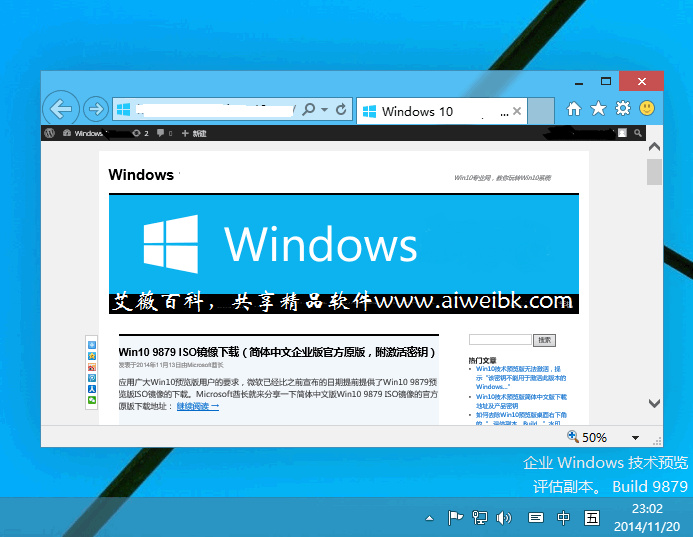The height and width of the screenshot is (537, 693).
Task: Click the user avatar in admin bar
Action: [622, 133]
